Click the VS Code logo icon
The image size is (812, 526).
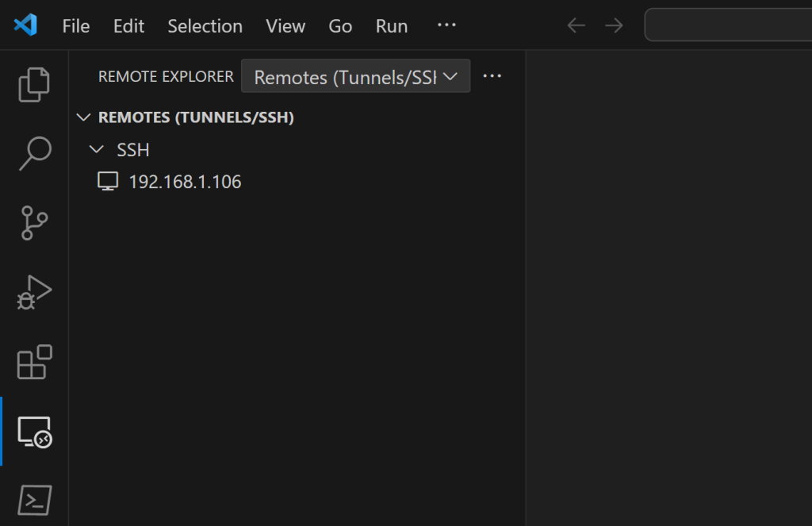24,25
